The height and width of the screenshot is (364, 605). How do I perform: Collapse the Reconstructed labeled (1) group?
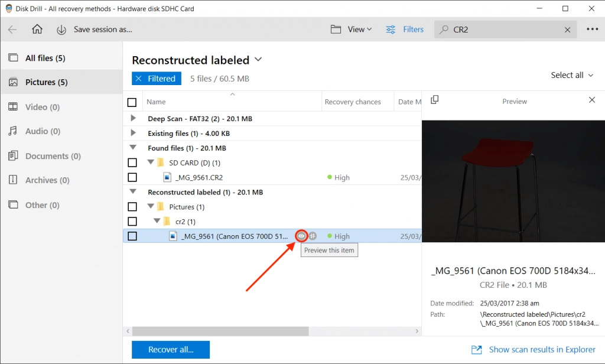tap(133, 191)
